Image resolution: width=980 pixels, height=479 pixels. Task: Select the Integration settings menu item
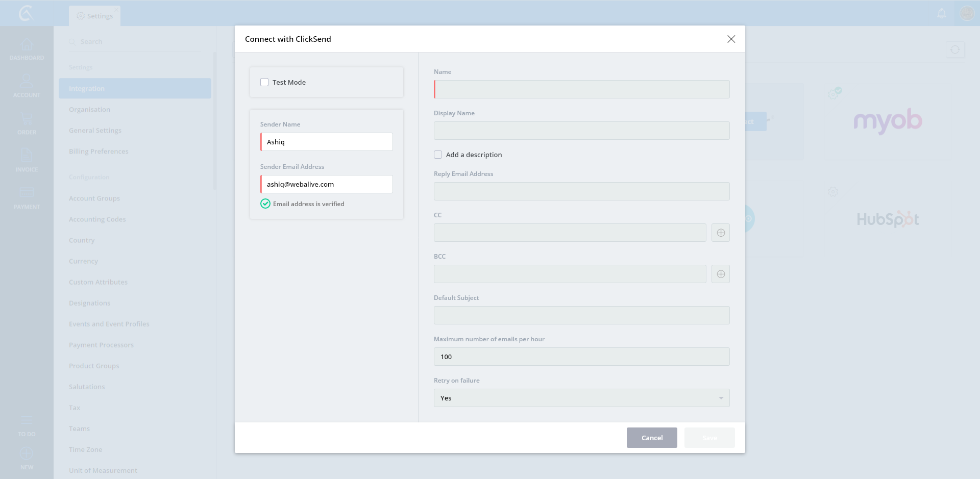[x=135, y=88]
